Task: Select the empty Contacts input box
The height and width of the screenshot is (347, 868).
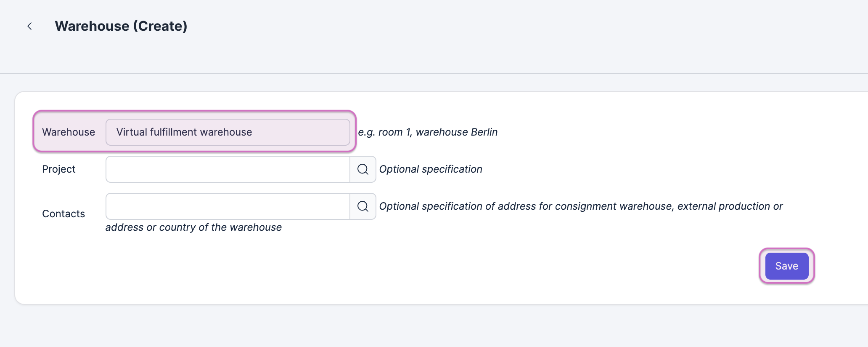Action: 228,206
